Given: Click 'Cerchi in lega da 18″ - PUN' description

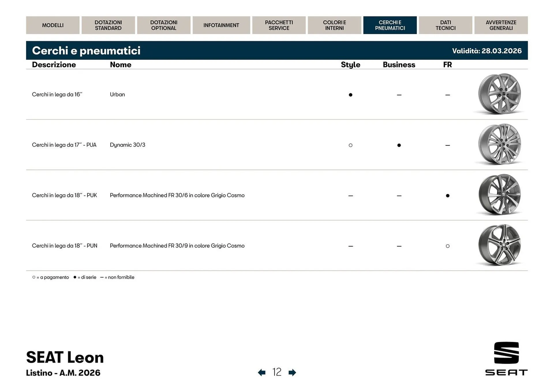Looking at the screenshot, I should coord(65,246).
